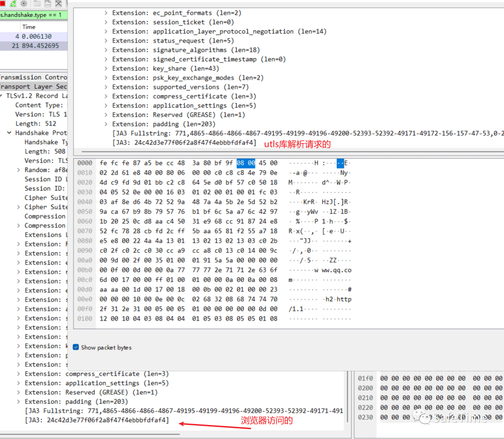Screen dimensions: 504x439
Task: Expand Reserved (GREASE) extension in main window tree
Action: [18, 392]
